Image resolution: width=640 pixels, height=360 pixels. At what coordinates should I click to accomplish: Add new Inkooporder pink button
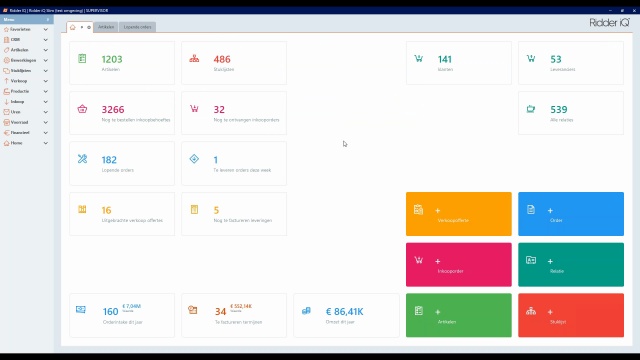[x=459, y=264]
